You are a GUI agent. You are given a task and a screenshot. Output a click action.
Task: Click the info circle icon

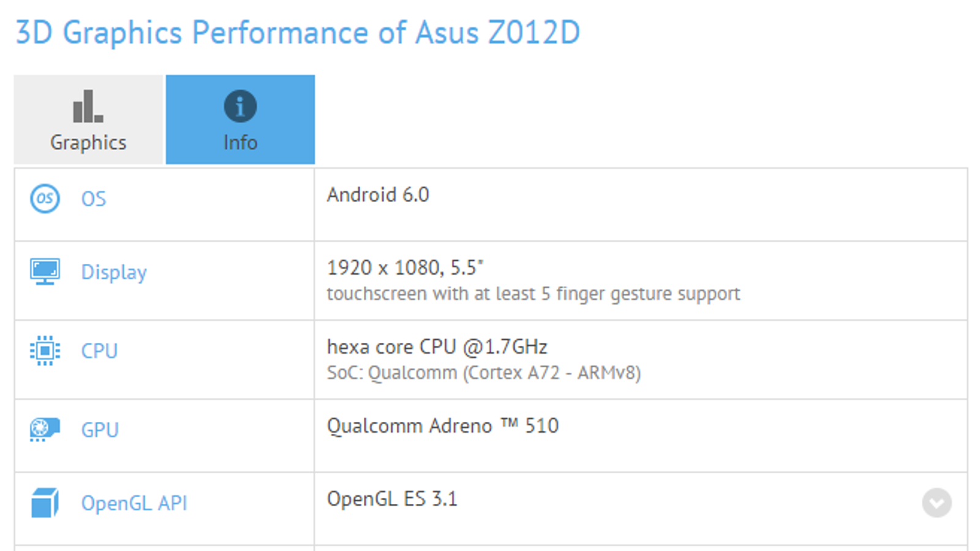point(240,107)
